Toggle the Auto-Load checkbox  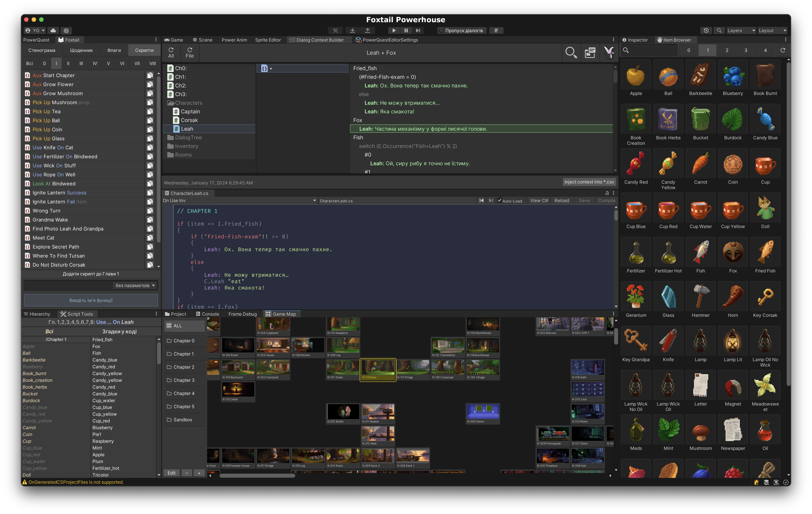click(x=499, y=200)
